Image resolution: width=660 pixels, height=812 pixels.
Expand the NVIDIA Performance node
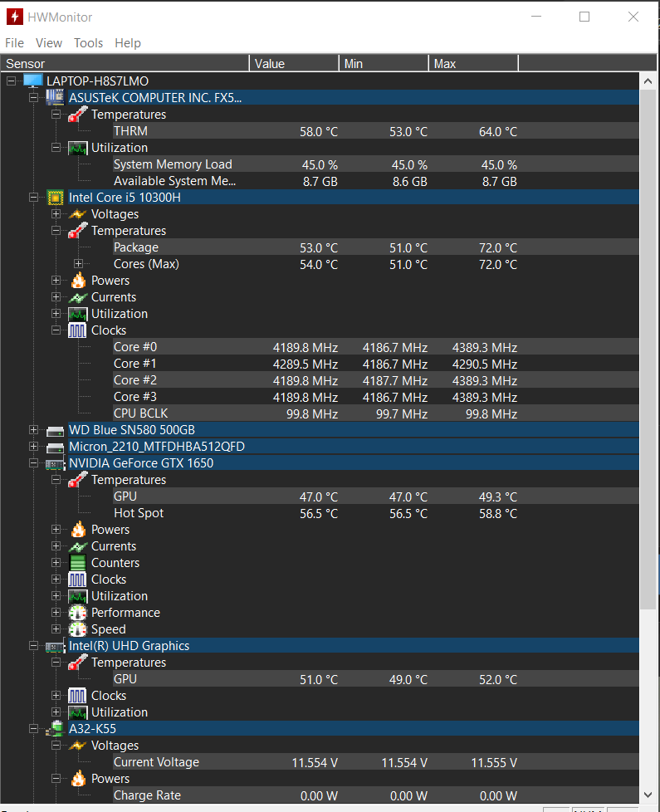[56, 612]
